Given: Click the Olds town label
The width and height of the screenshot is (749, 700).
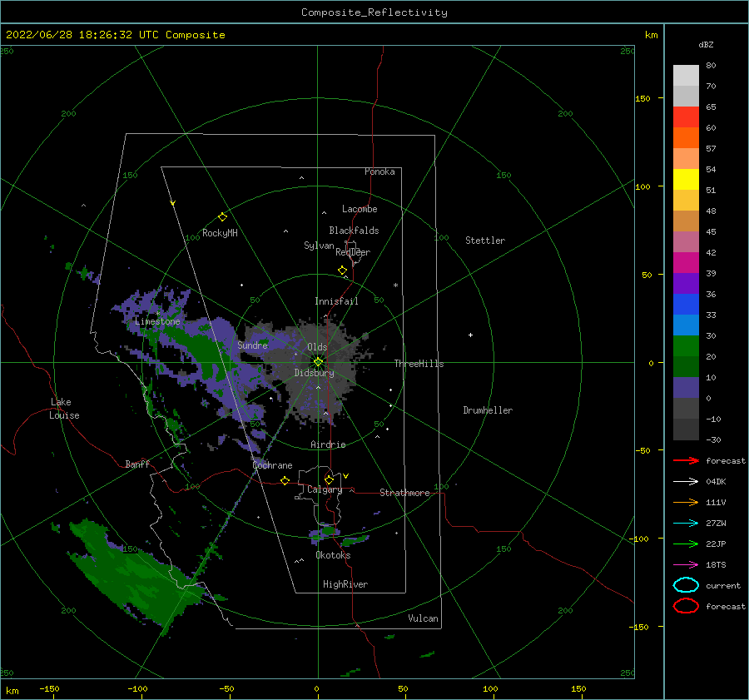Looking at the screenshot, I should [x=317, y=347].
